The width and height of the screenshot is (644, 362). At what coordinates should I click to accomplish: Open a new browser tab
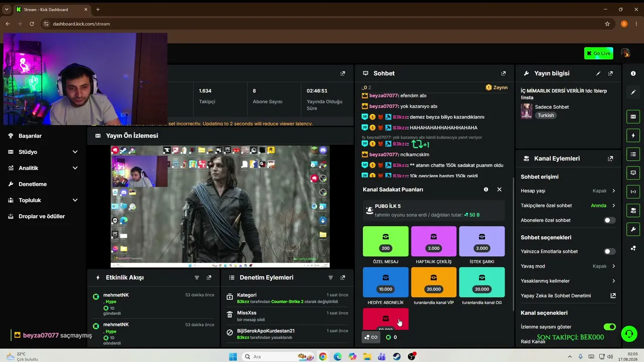pyautogui.click(x=98, y=10)
